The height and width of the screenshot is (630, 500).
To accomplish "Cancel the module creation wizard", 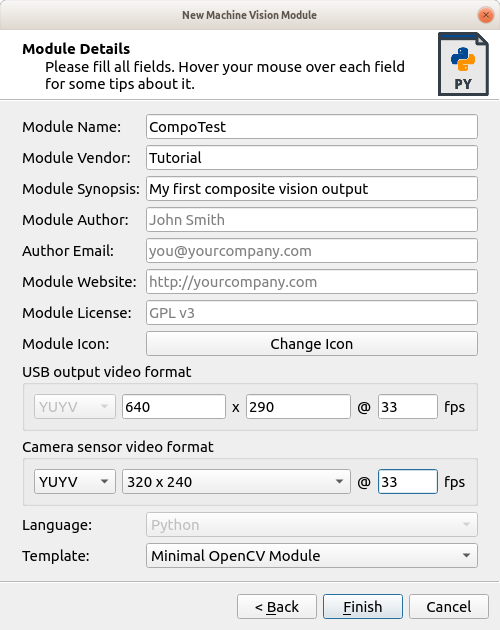I will tap(449, 607).
